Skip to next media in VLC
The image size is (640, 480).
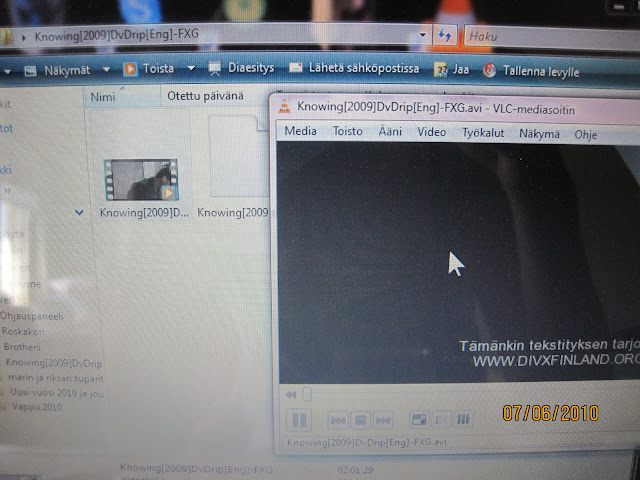click(x=383, y=420)
